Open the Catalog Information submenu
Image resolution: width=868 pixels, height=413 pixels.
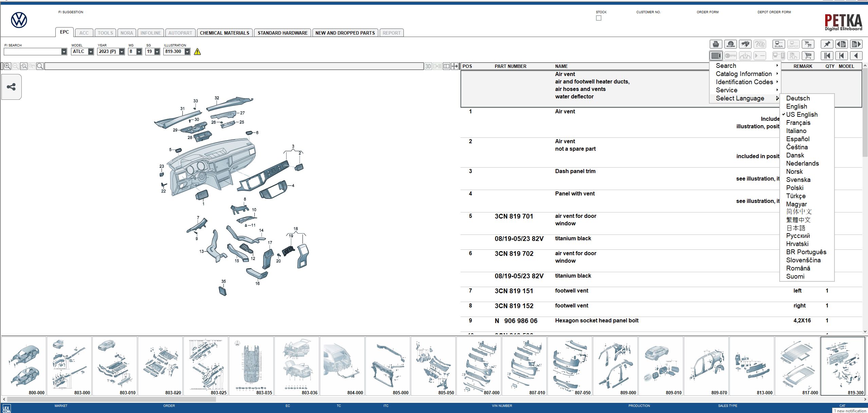pos(744,74)
